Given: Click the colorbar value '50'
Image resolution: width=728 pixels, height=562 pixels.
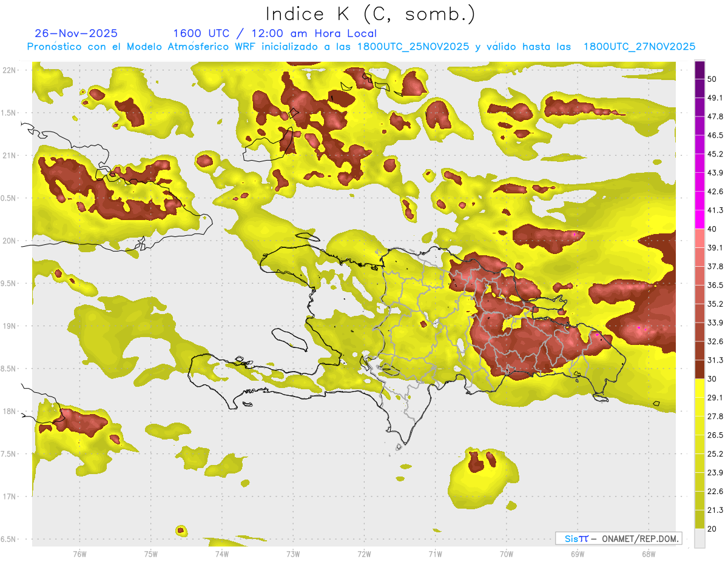Looking at the screenshot, I should (x=712, y=79).
